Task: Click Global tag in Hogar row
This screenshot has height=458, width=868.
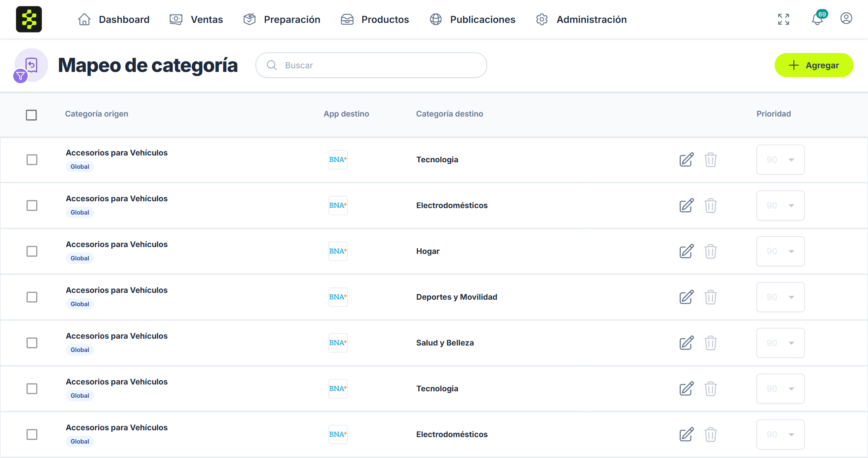Action: pos(80,258)
